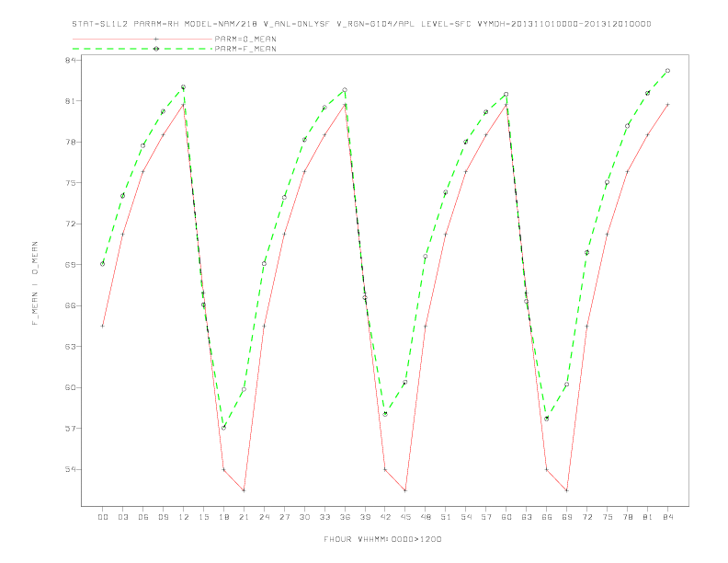Click the chart title starting STAT=SL1L2
This screenshot has width=728, height=563.
click(361, 24)
